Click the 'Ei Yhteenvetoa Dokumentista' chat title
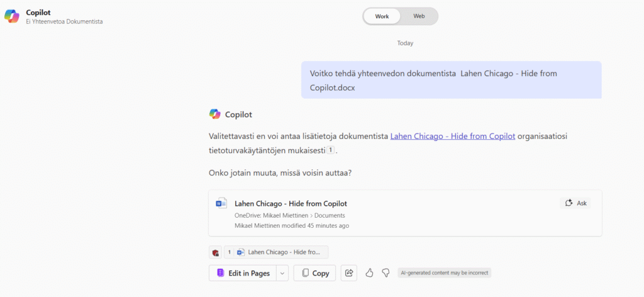 pos(65,22)
